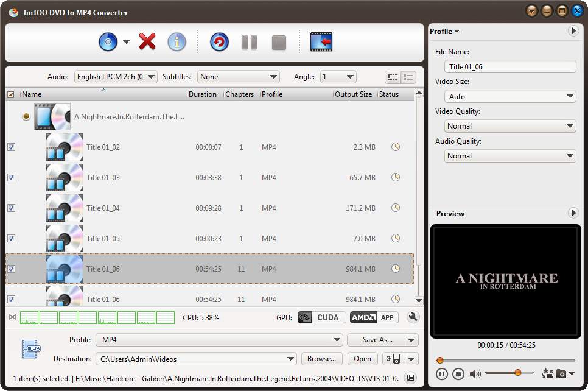Screen dimensions: 588x391
Task: Open the application menu button in title bar
Action: point(531,11)
